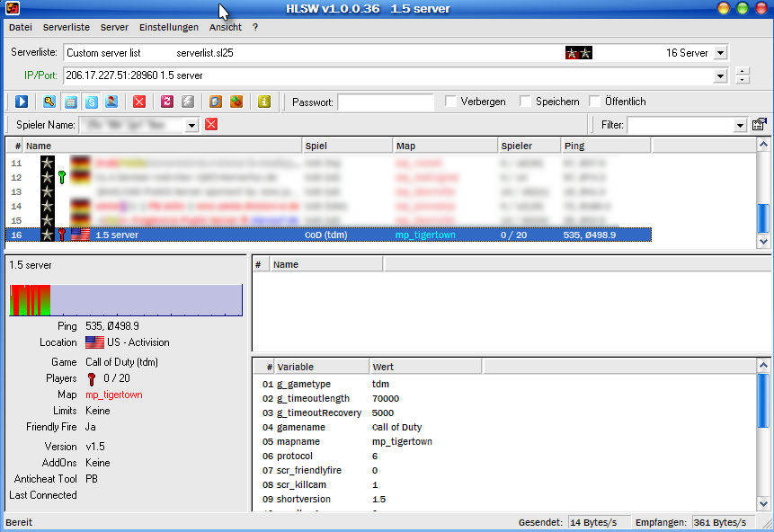Sort server list by Spiel column
The height and width of the screenshot is (532, 774).
click(x=347, y=146)
